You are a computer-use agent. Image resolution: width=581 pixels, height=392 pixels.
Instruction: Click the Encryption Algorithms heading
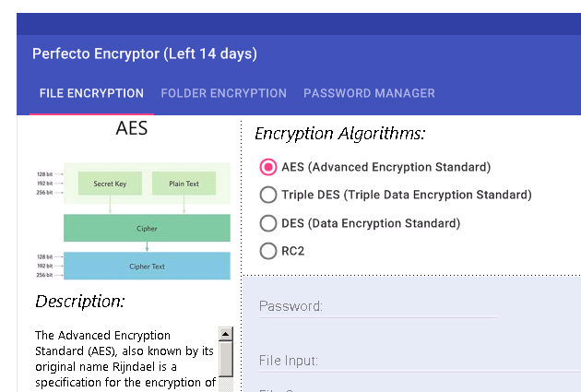339,134
